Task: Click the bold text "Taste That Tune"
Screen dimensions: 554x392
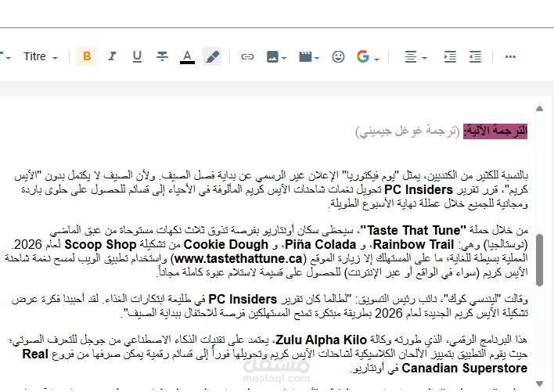Action: (413, 230)
